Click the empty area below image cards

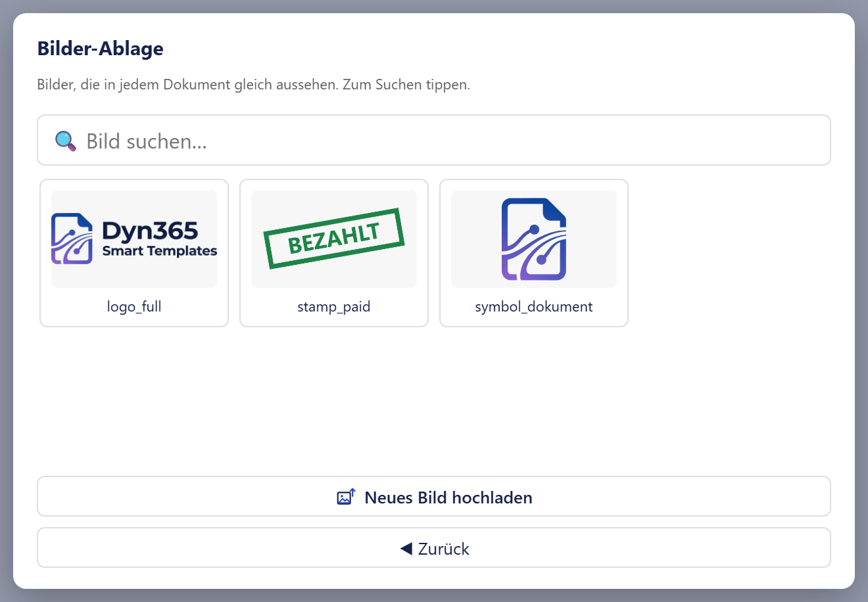pos(434,401)
